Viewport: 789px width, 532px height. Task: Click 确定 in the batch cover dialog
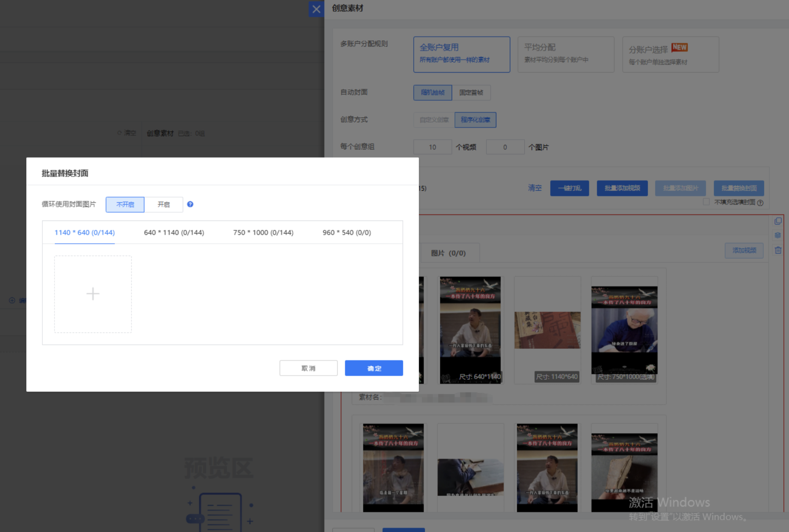[x=374, y=368]
